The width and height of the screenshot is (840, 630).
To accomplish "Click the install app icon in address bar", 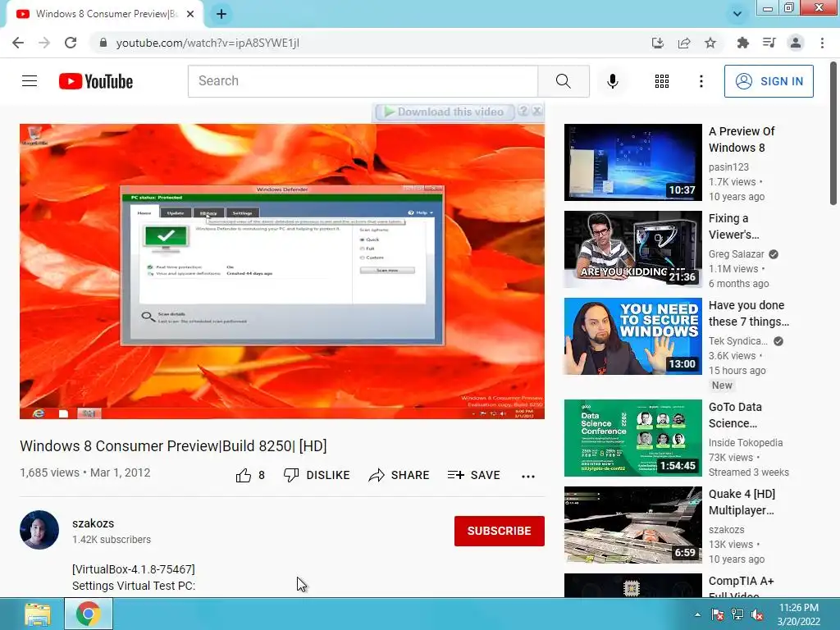I will 658,43.
